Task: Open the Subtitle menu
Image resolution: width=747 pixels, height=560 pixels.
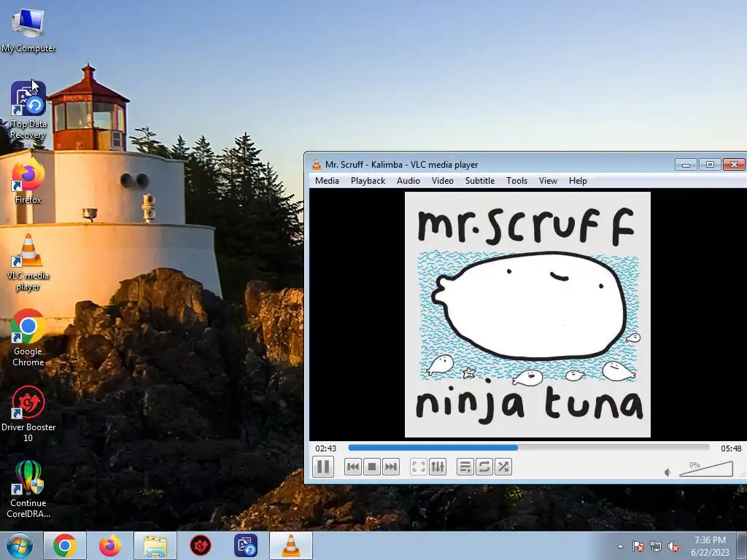Action: pos(480,181)
